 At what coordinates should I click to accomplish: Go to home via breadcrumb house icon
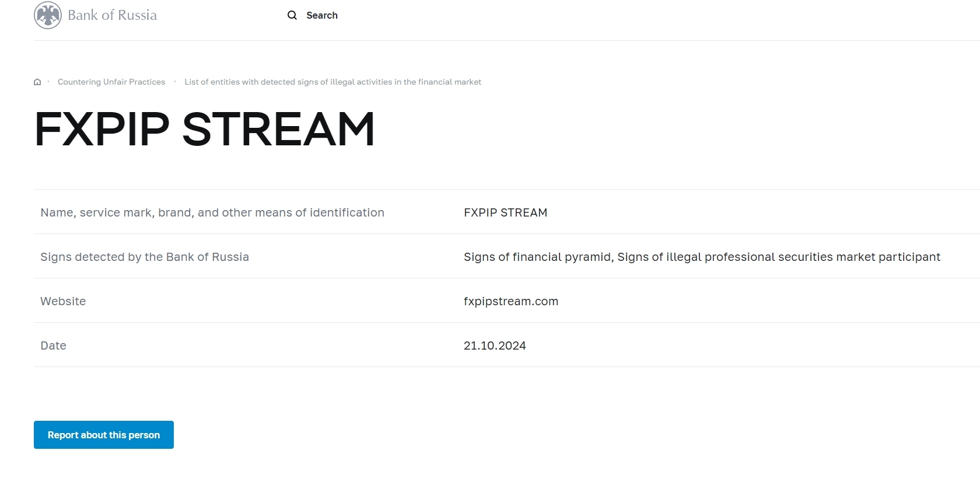click(x=37, y=82)
